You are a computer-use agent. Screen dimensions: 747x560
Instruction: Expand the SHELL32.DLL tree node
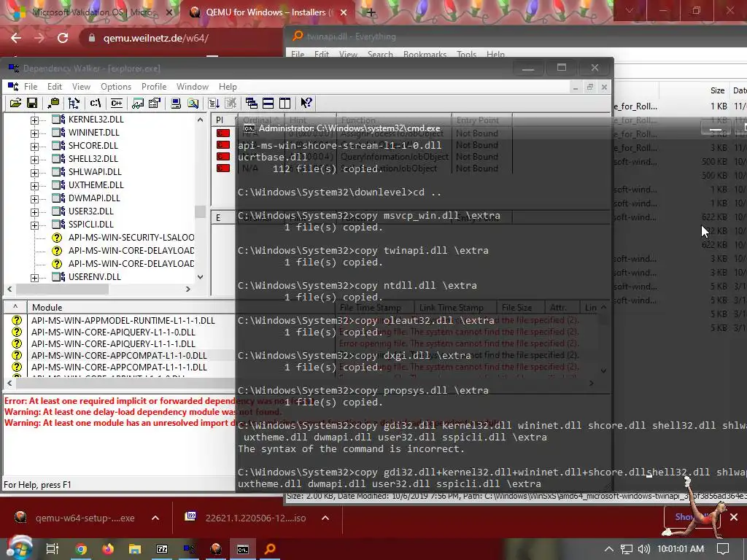tap(34, 160)
